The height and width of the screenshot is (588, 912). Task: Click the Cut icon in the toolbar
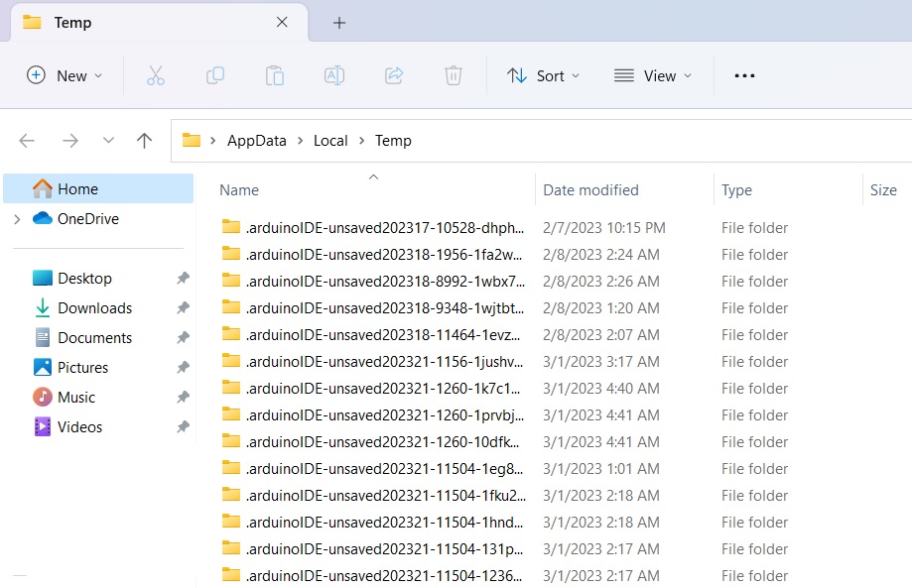pyautogui.click(x=155, y=74)
